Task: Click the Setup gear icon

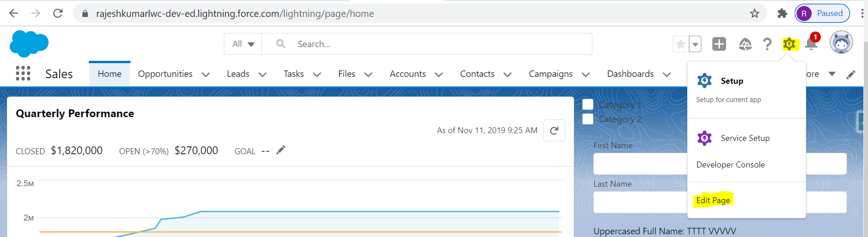Action: pyautogui.click(x=789, y=44)
